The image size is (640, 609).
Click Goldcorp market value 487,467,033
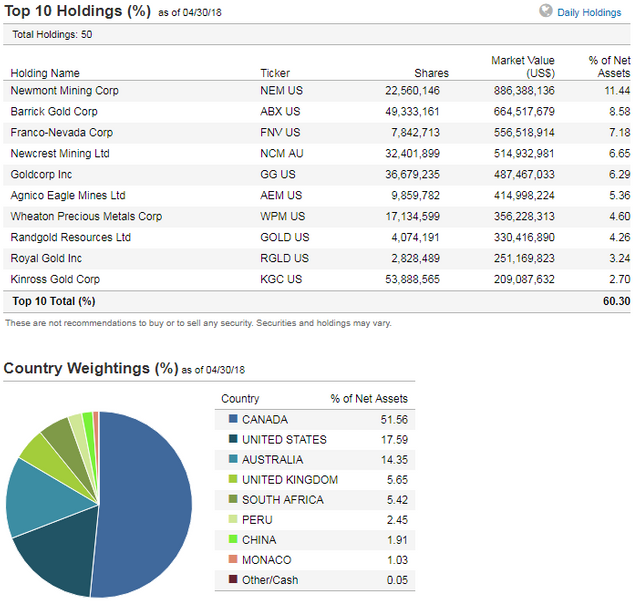point(524,174)
